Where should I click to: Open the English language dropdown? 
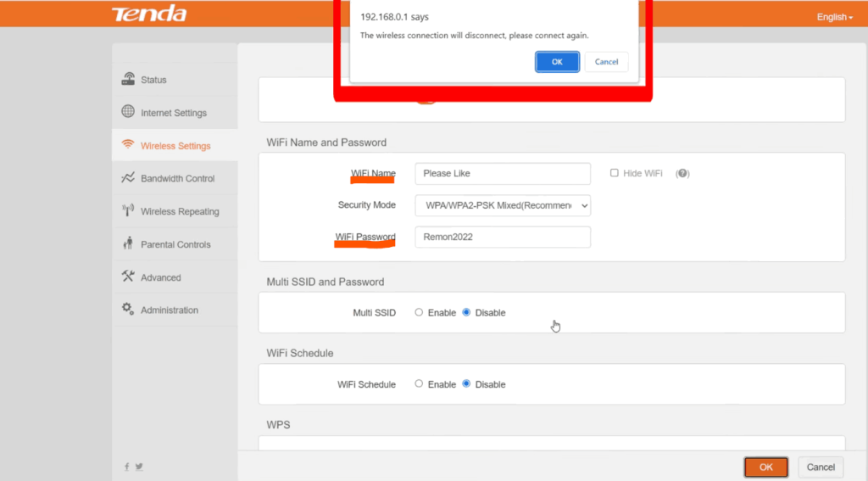(834, 17)
